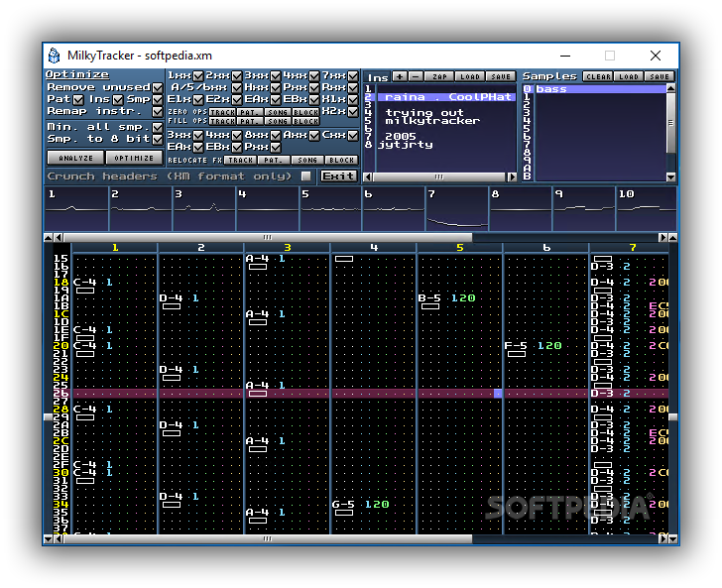The image size is (722, 588).
Task: Click the OPTIMIZE button
Action: (x=134, y=158)
